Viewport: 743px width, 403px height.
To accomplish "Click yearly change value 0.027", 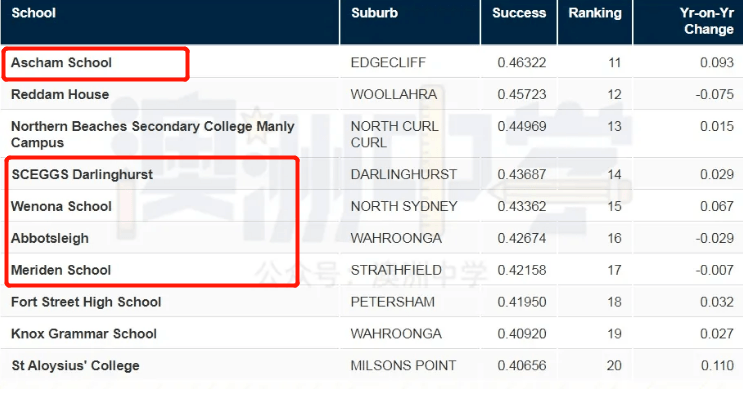I will tap(717, 334).
